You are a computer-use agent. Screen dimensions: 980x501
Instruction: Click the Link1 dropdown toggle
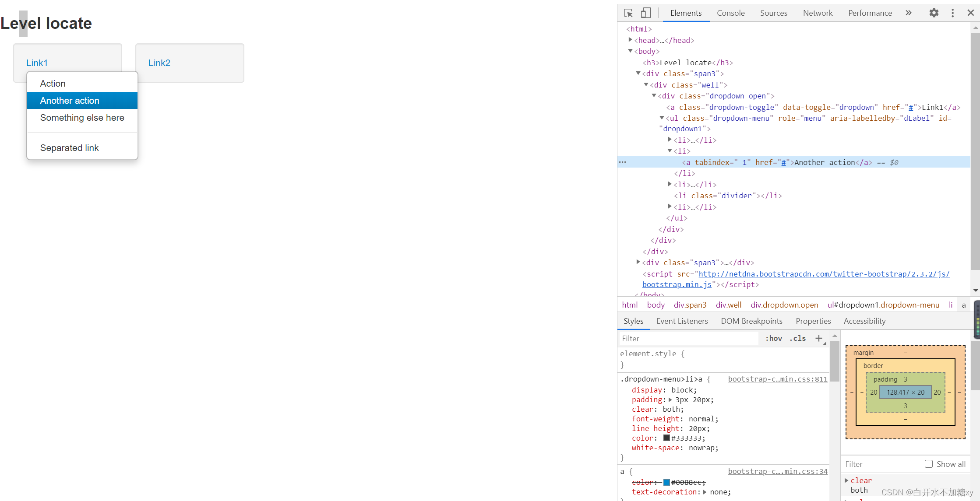(x=37, y=63)
